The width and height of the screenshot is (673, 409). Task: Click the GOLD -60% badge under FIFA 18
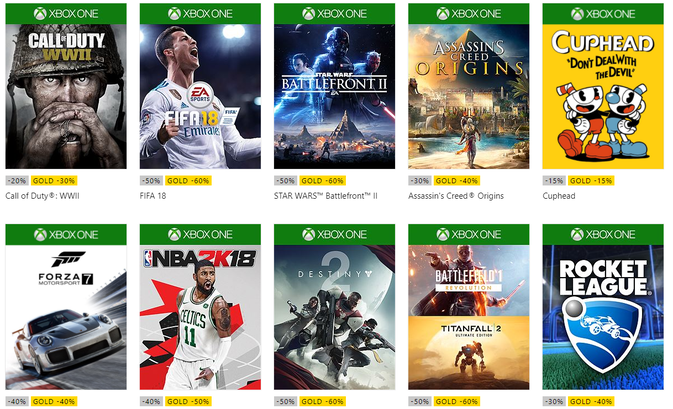pyautogui.click(x=188, y=181)
